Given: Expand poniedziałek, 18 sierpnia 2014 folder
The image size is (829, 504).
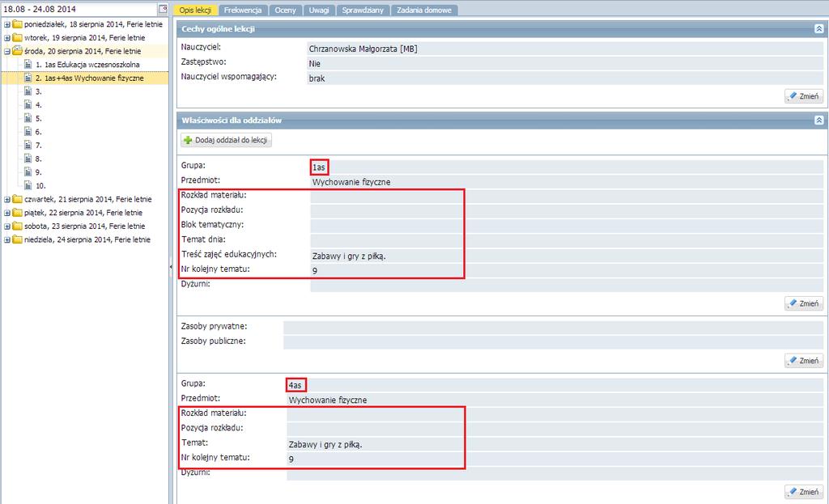Looking at the screenshot, I should (x=7, y=24).
